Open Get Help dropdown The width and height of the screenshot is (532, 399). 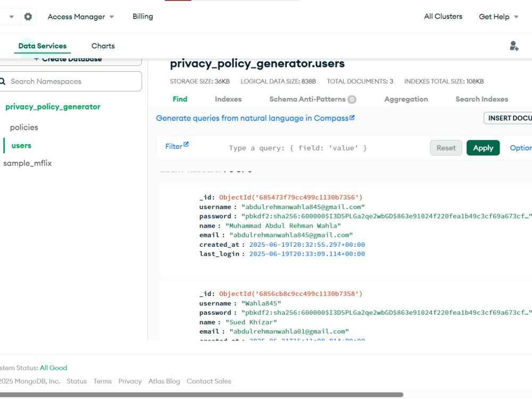tap(498, 16)
